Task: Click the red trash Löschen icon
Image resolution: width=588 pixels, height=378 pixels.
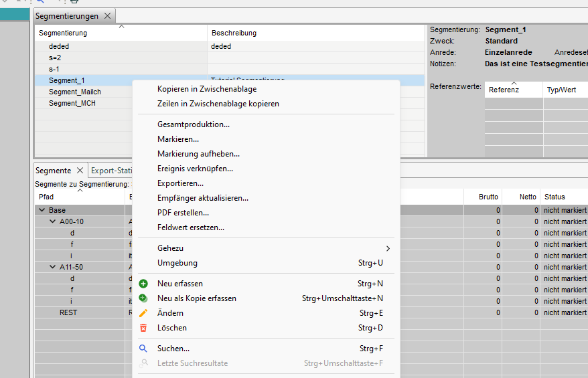Action: 143,328
